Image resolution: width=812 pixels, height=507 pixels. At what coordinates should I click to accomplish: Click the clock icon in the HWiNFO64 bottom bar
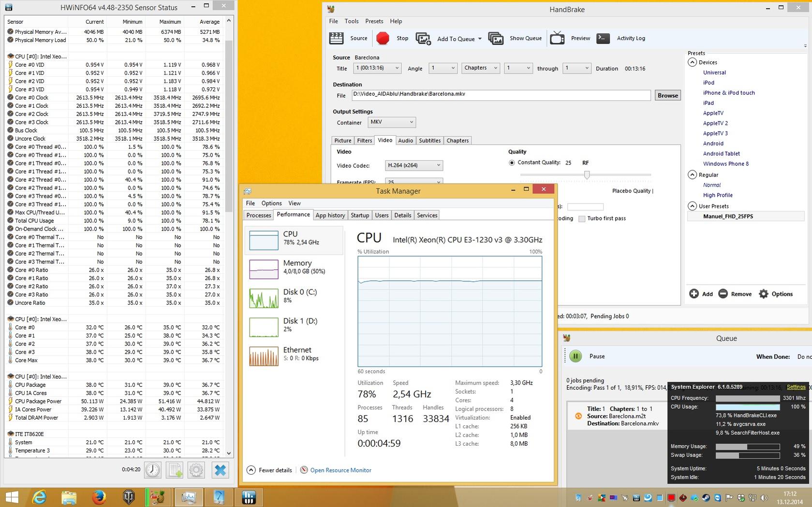click(153, 470)
